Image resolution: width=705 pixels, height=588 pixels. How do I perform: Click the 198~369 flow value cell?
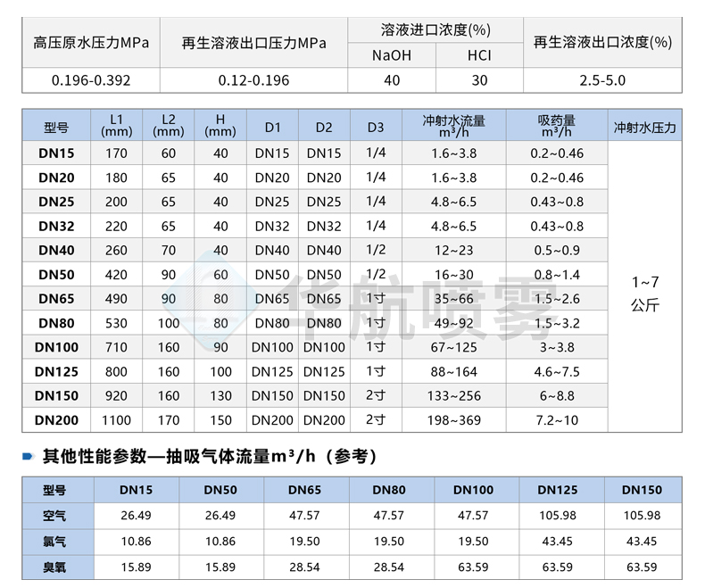pyautogui.click(x=454, y=420)
